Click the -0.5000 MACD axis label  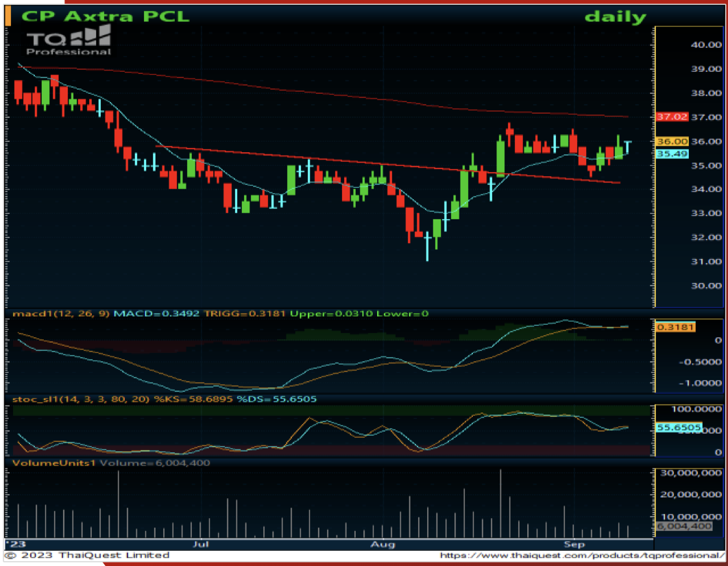click(x=700, y=362)
